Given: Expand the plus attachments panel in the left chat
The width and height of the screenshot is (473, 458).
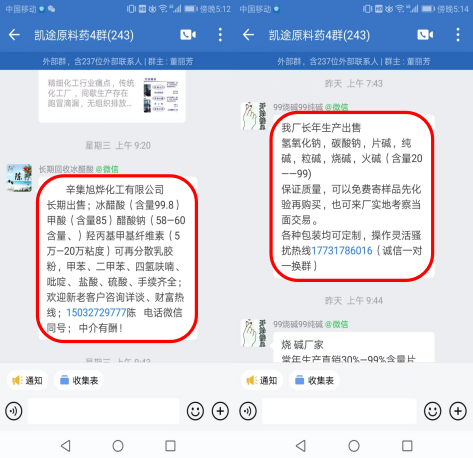Looking at the screenshot, I should (x=220, y=411).
